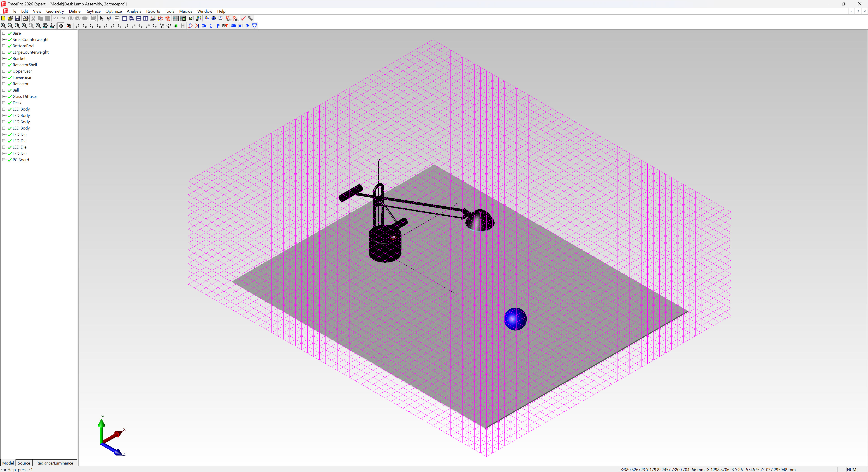Switch to the Model tab
The width and height of the screenshot is (868, 472).
[x=8, y=463]
